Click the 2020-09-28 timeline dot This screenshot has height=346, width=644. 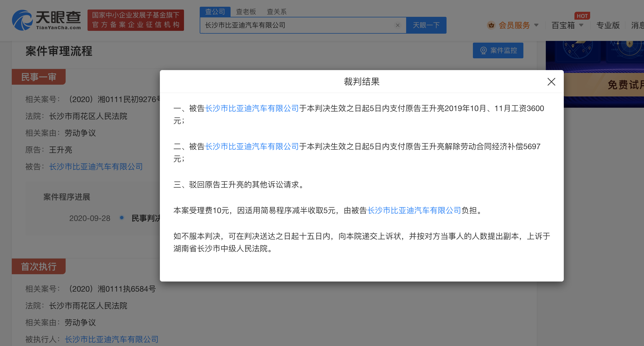pos(121,218)
